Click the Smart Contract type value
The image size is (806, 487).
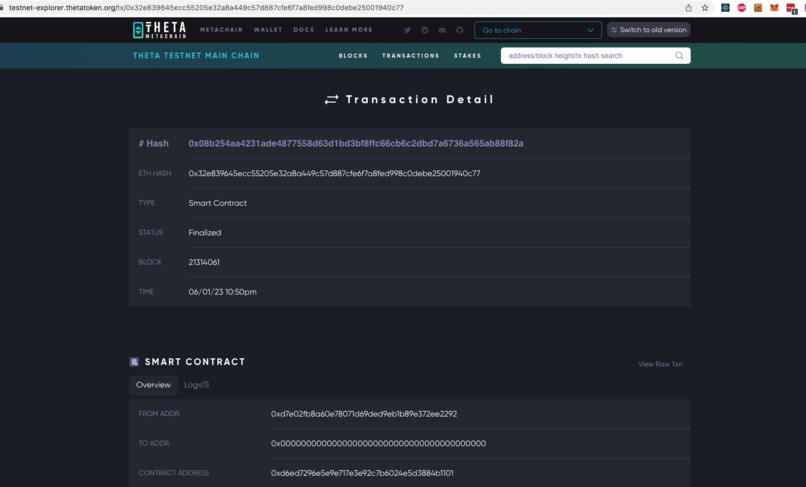tap(217, 203)
